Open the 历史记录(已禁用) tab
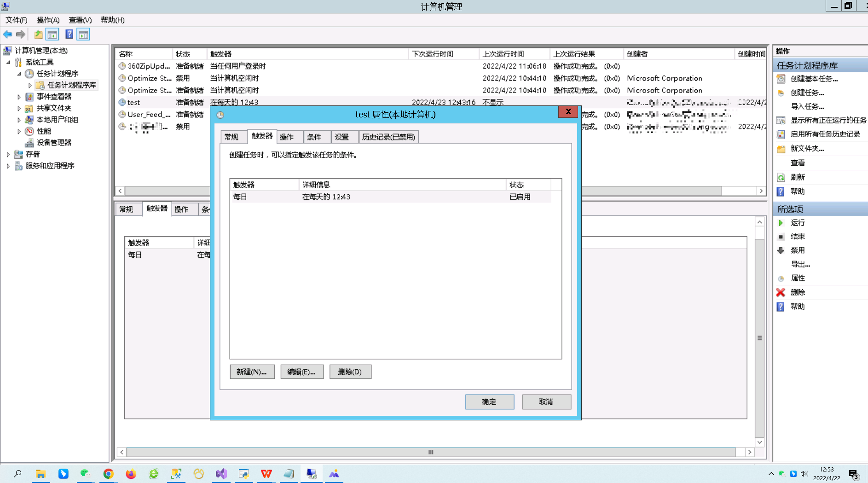868x483 pixels. [x=389, y=137]
